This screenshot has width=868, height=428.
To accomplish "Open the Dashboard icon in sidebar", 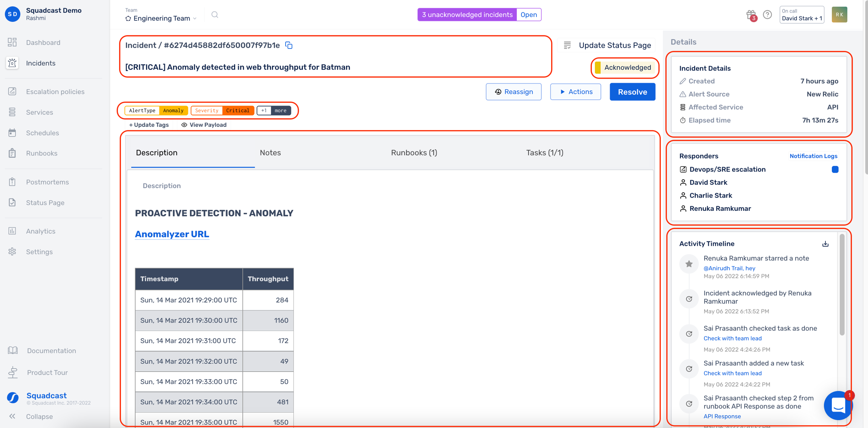I will [x=12, y=42].
